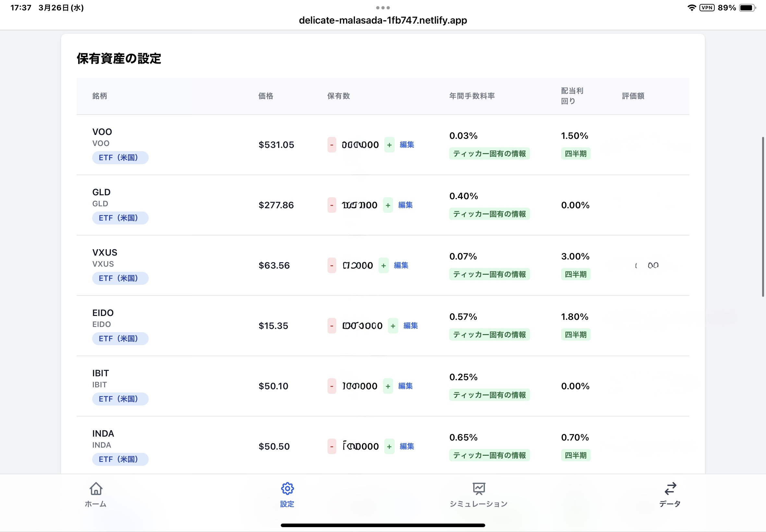Image resolution: width=766 pixels, height=532 pixels.
Task: Click 四半期 badge in EIDO row
Action: pos(575,335)
